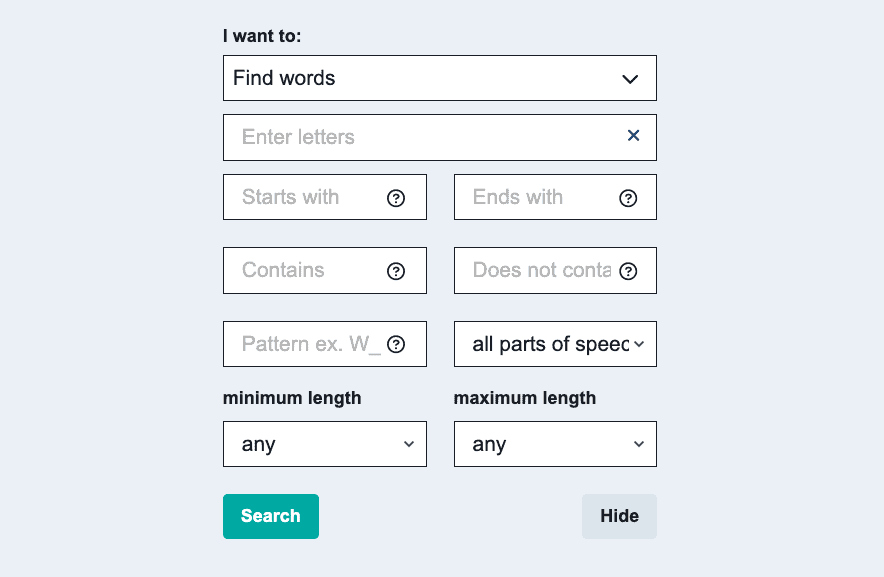This screenshot has width=884, height=577.
Task: Click the chevron arrow of maximum length selector
Action: tap(639, 445)
